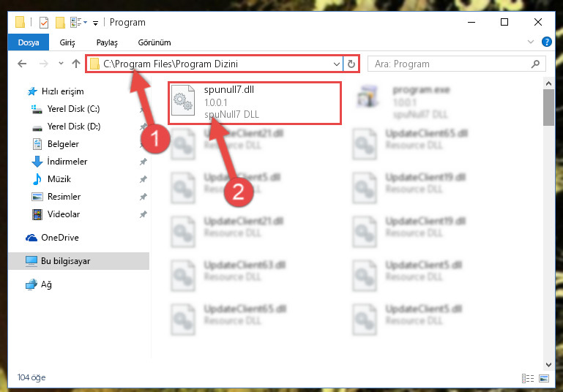Click the Back navigation arrow
Screen dimensions: 563x392
22,64
